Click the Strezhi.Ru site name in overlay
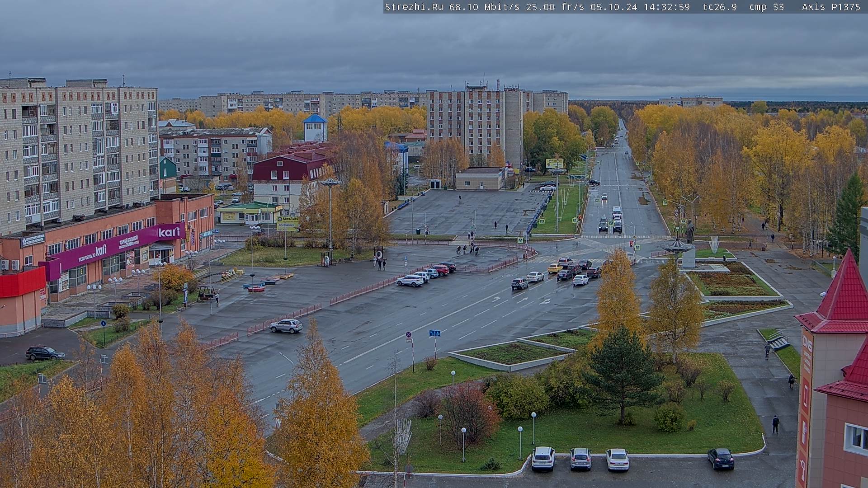This screenshot has width=868, height=488. (x=414, y=7)
